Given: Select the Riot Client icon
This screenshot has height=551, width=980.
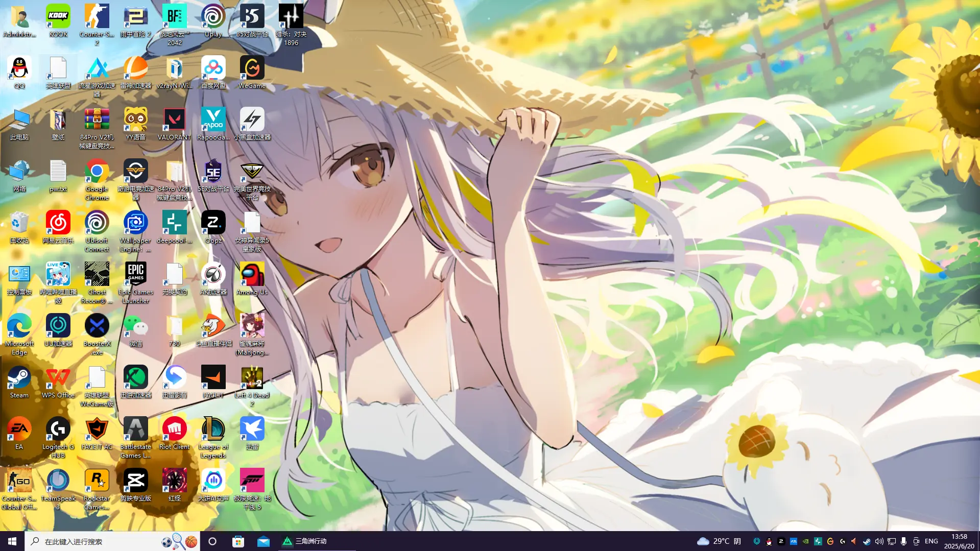Looking at the screenshot, I should [x=175, y=434].
